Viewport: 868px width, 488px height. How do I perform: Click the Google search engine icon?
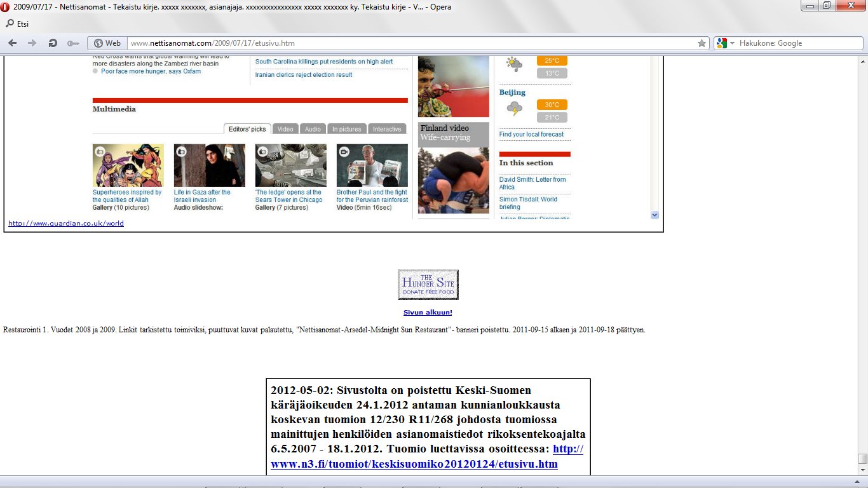721,43
